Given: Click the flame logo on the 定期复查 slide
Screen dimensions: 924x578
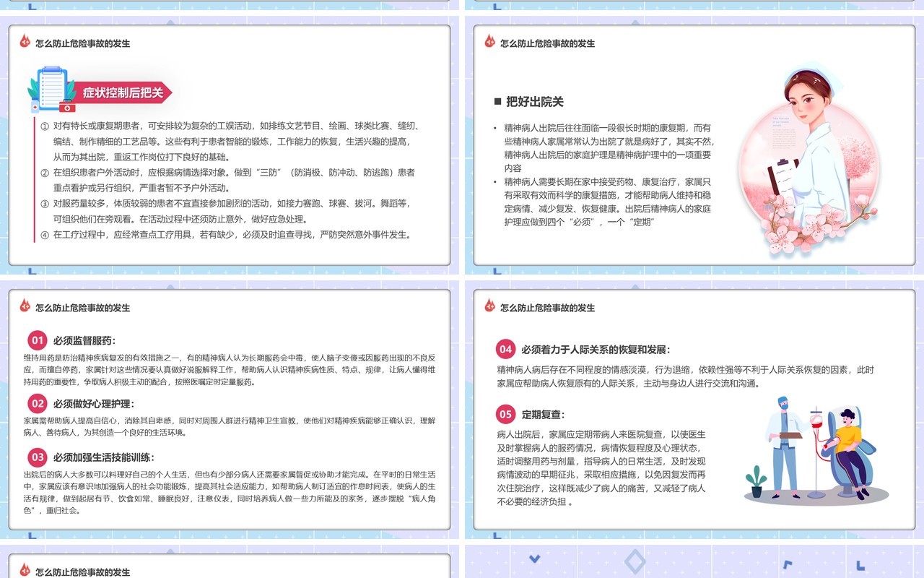Looking at the screenshot, I should coord(490,306).
